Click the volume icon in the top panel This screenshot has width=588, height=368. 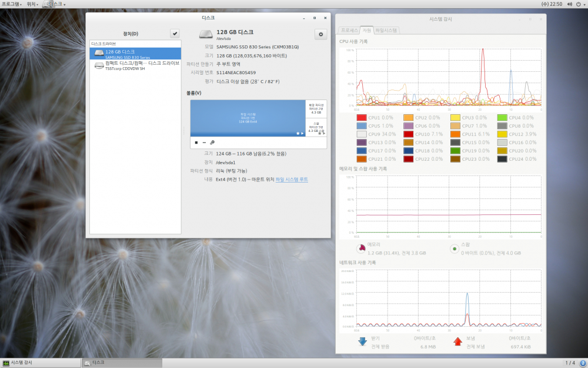pos(570,4)
